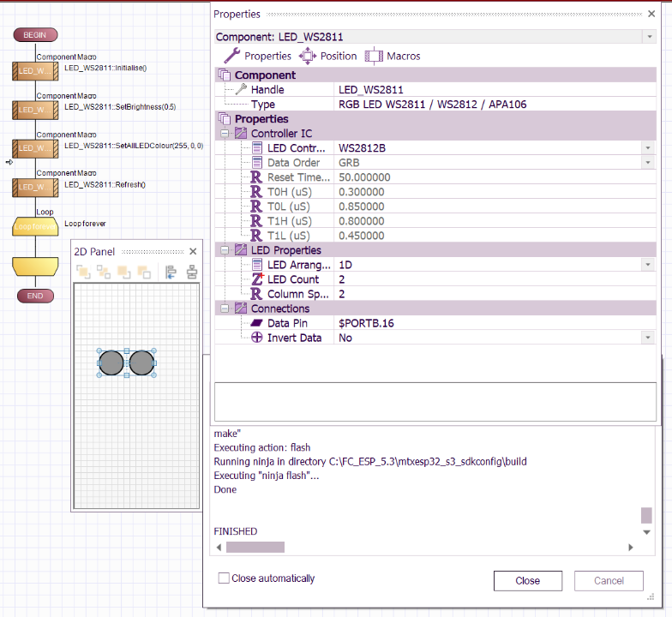Image resolution: width=672 pixels, height=617 pixels.
Task: Click the END flowchart terminator icon
Action: (x=35, y=296)
